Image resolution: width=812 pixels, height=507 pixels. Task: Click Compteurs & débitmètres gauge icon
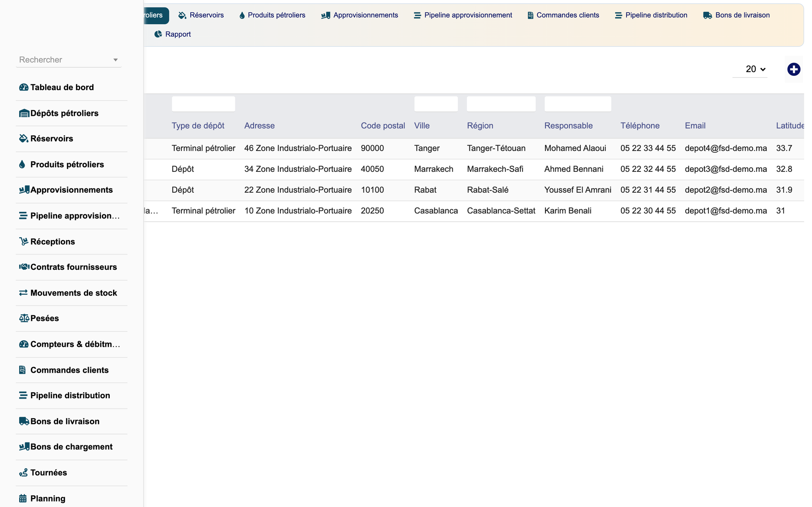(x=24, y=344)
